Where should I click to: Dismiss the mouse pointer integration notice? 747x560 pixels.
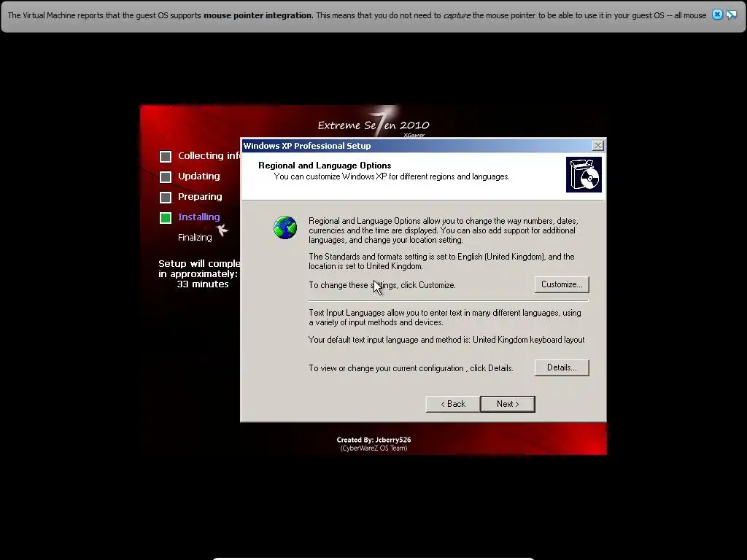coord(717,15)
